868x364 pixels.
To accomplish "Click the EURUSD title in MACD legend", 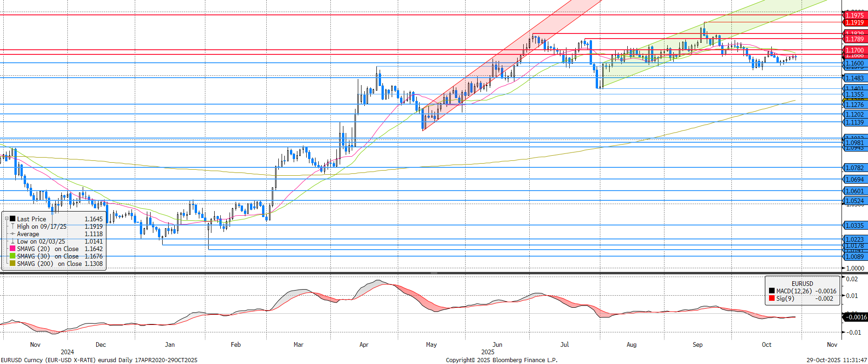I will click(x=802, y=284).
